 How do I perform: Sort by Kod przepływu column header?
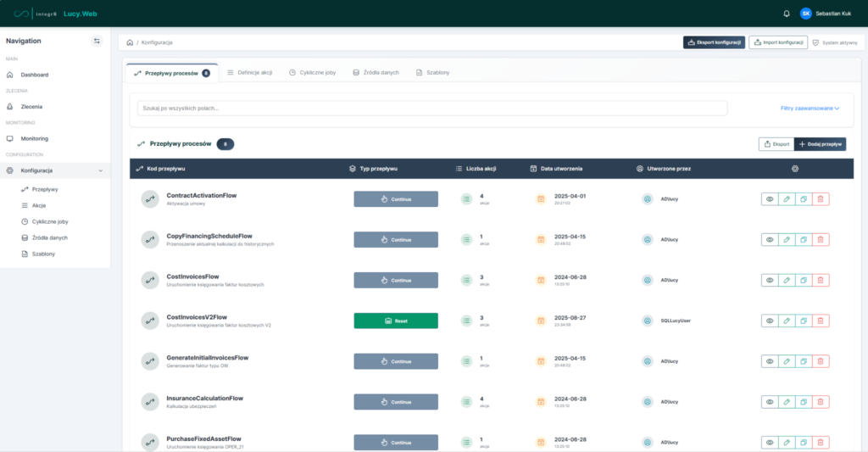point(165,169)
